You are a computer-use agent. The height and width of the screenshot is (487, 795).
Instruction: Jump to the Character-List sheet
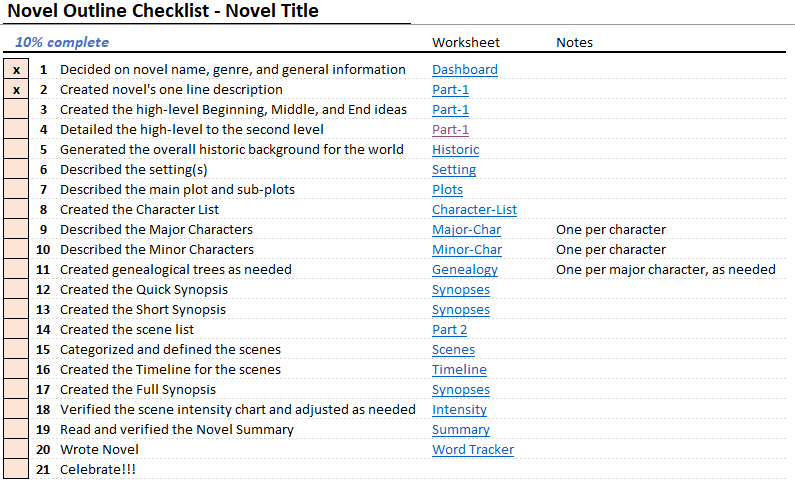(x=474, y=210)
